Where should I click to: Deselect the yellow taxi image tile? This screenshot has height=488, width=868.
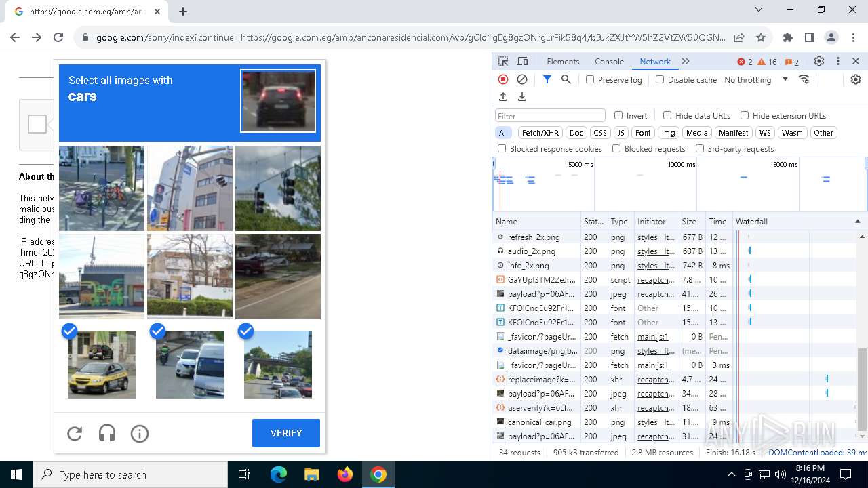point(102,365)
